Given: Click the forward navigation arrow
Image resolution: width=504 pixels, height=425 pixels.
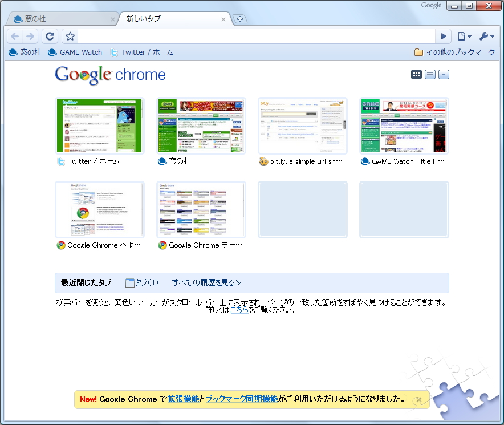Looking at the screenshot, I should [x=30, y=36].
